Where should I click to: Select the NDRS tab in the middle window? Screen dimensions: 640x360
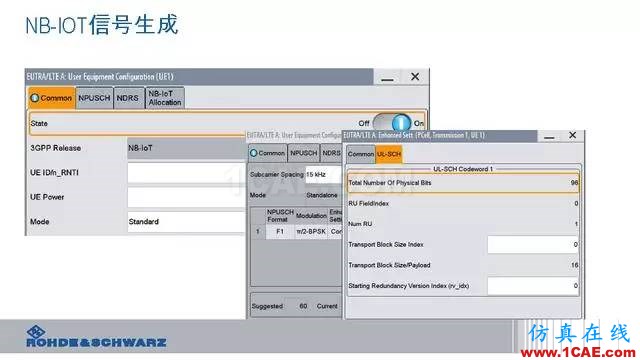pos(331,153)
